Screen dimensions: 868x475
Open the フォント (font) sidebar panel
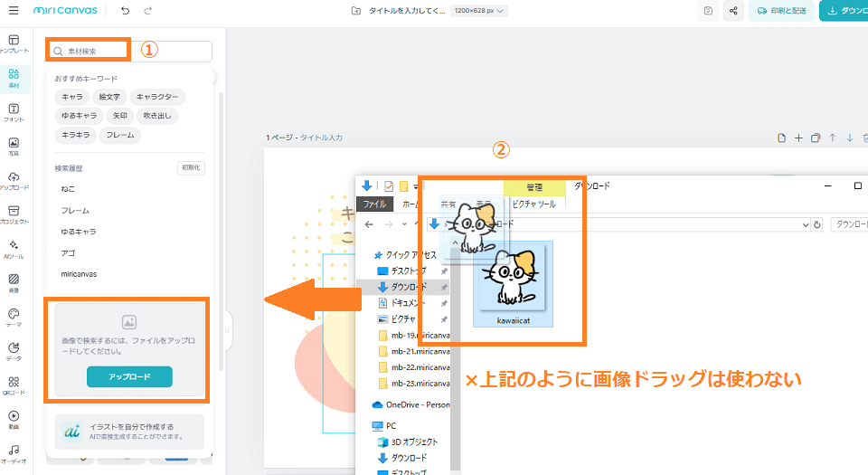coord(14,112)
